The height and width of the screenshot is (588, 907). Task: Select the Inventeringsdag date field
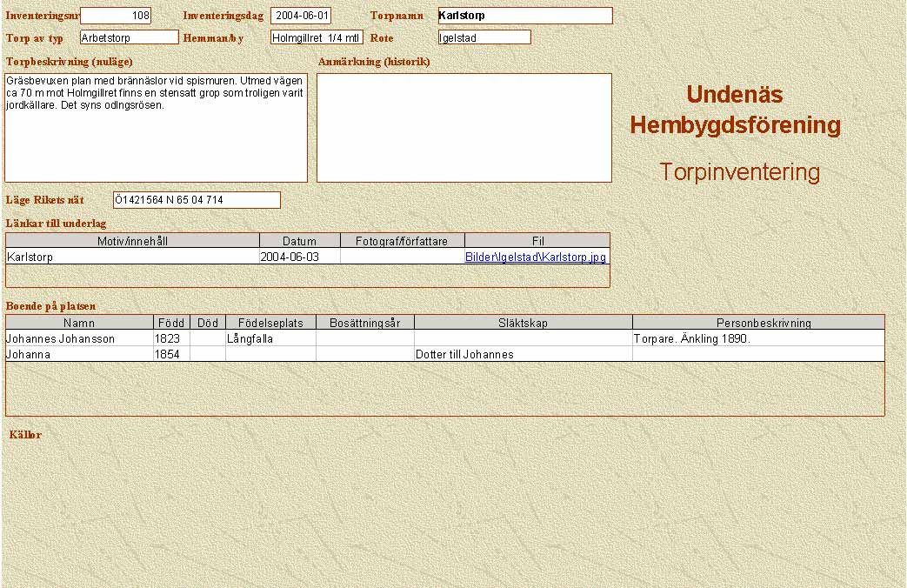(x=301, y=16)
